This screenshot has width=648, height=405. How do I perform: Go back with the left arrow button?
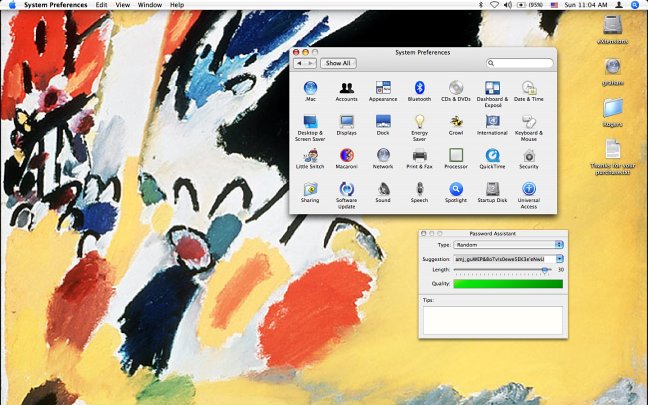[299, 63]
